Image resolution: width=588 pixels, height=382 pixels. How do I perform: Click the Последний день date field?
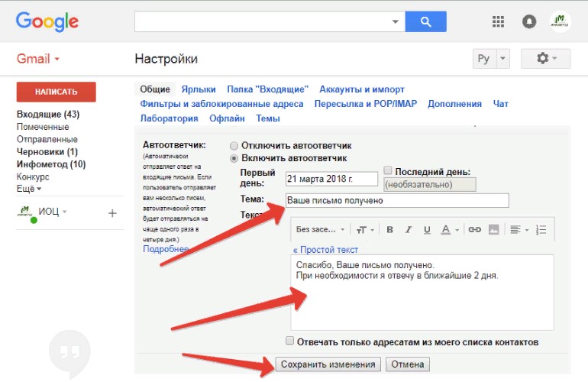coord(430,185)
